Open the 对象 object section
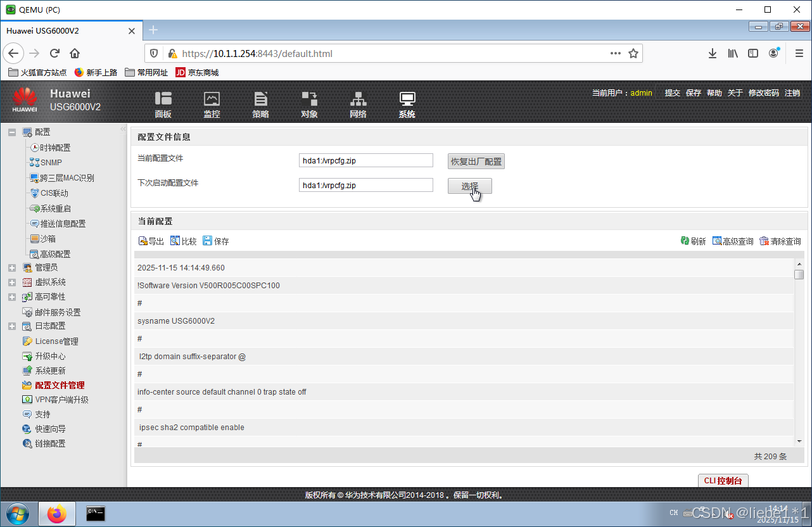This screenshot has width=812, height=527. 309,105
